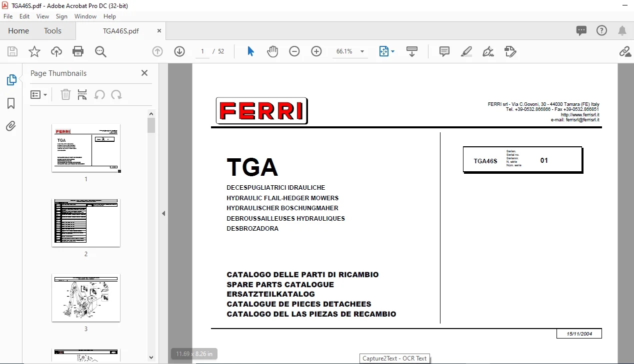Share link to the file icon
Viewport: 634px width, 364px height.
click(x=624, y=51)
